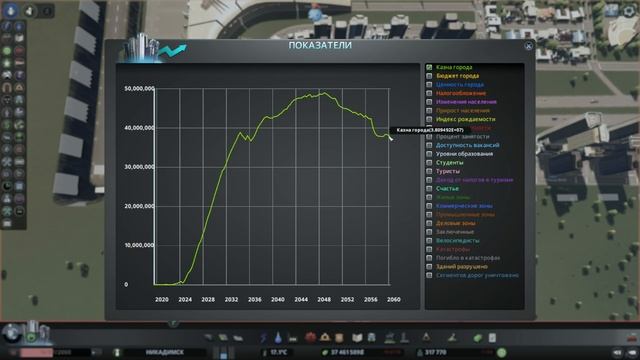The image size is (640, 360).
Task: Click the Заключенные label
Action: click(455, 232)
